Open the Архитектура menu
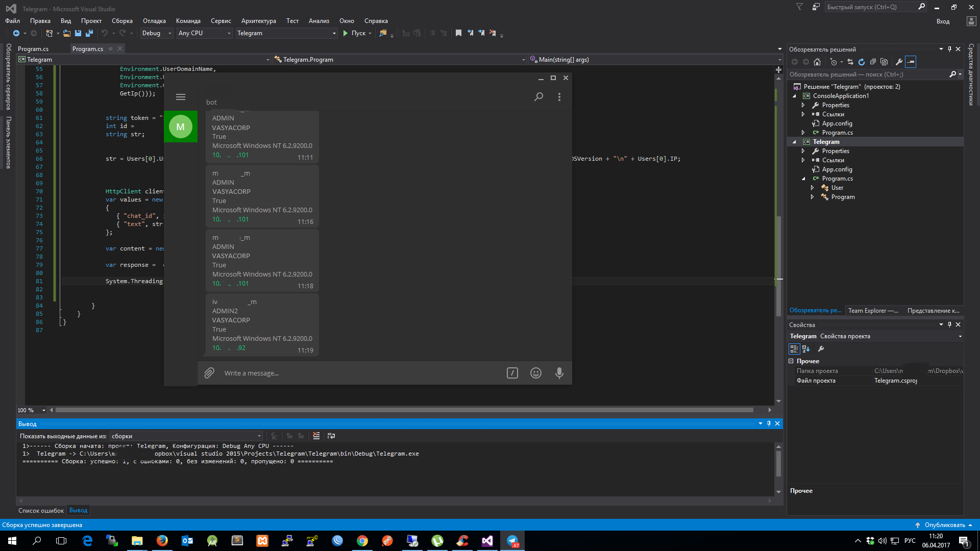The image size is (980, 551). 258,21
